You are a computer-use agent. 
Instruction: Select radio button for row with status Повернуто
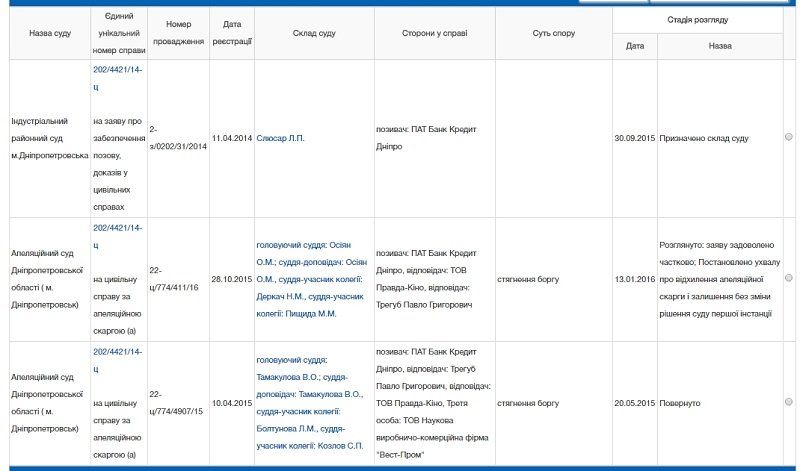tap(788, 402)
